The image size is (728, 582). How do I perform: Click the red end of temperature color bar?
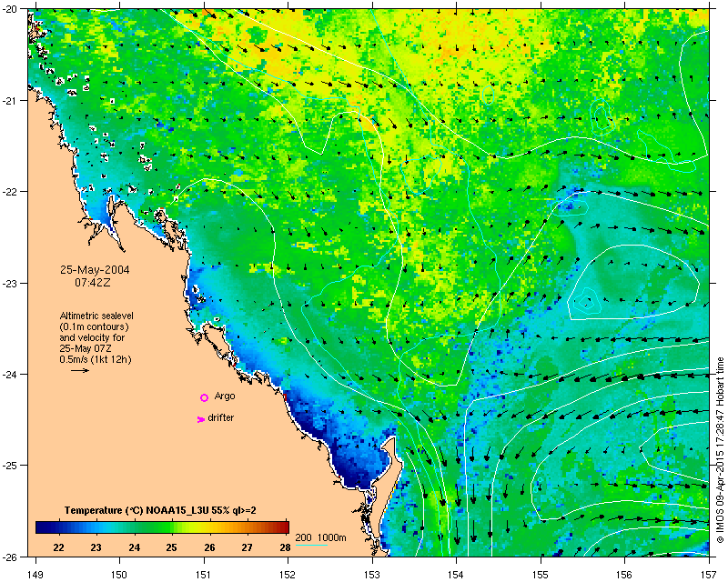point(284,527)
